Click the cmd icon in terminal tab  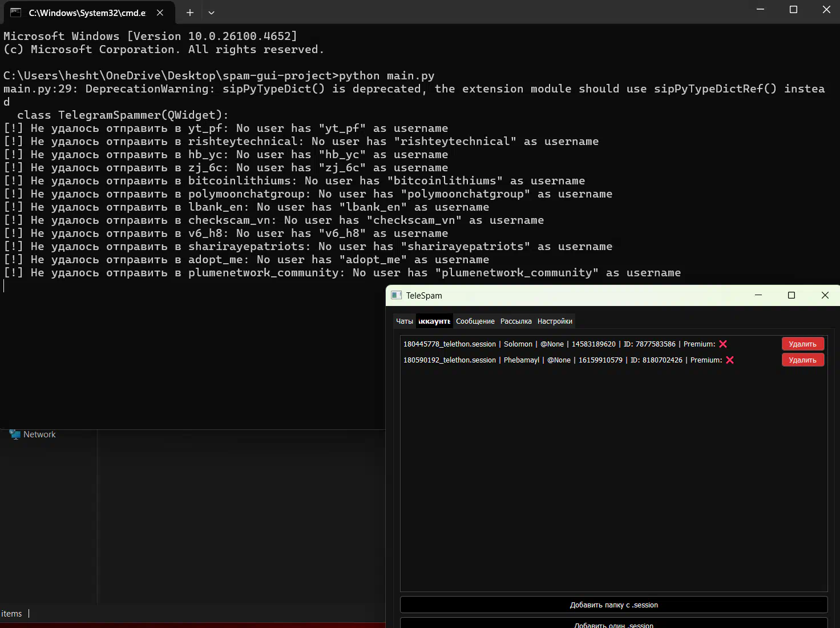click(16, 13)
